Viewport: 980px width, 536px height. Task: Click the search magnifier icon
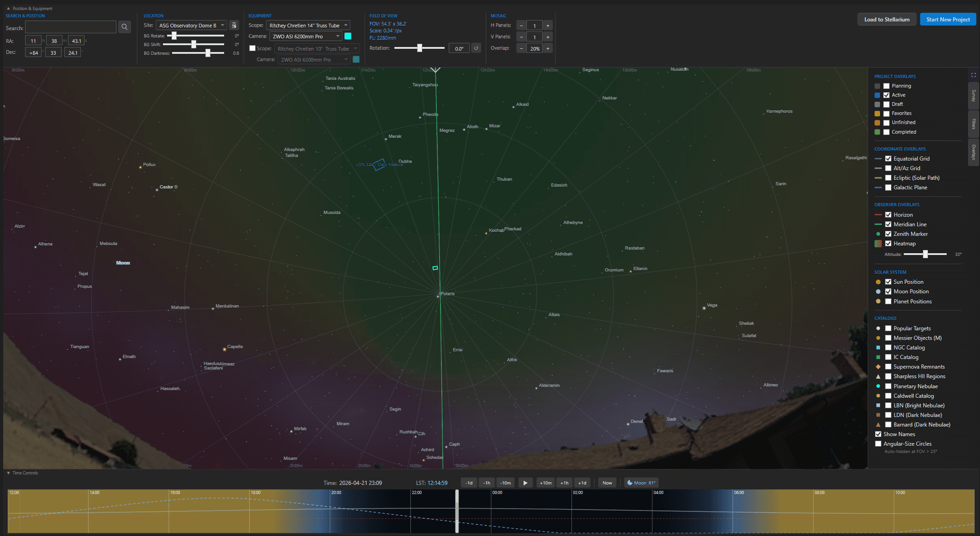(124, 27)
